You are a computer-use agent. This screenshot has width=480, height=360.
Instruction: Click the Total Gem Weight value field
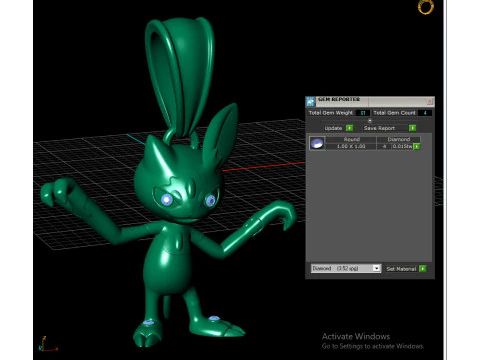363,113
